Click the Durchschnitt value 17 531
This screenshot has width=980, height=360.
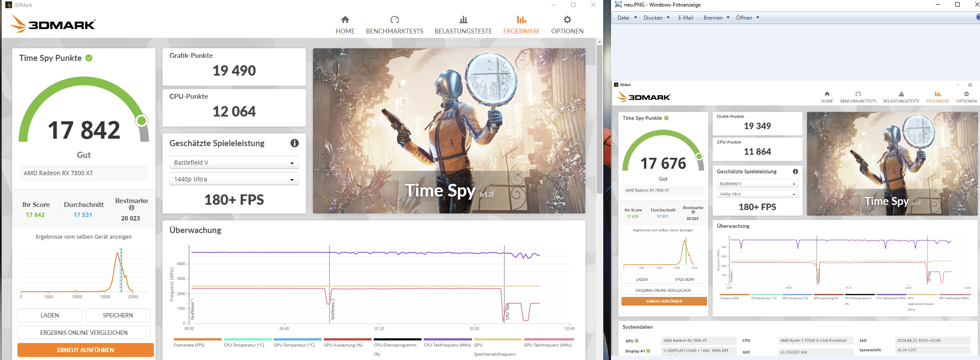(x=83, y=215)
